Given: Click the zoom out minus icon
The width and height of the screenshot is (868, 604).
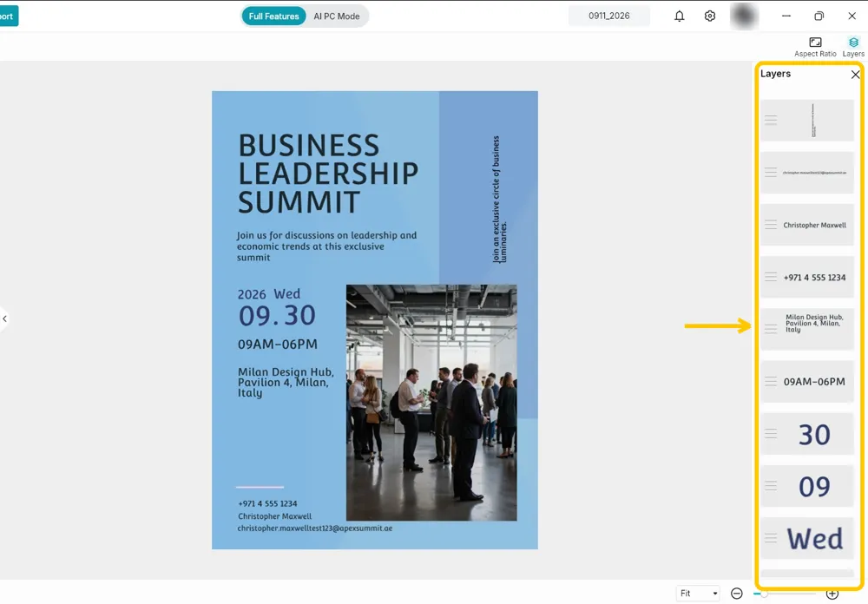Looking at the screenshot, I should (x=736, y=594).
